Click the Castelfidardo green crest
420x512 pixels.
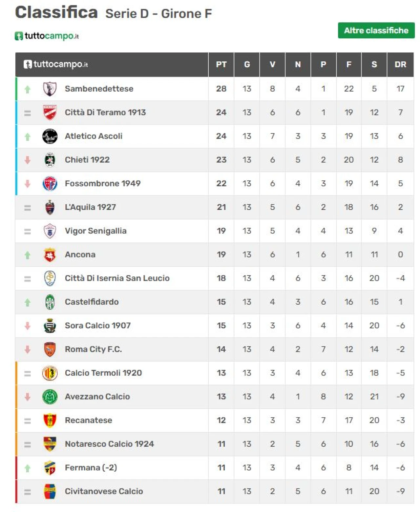pos(50,302)
